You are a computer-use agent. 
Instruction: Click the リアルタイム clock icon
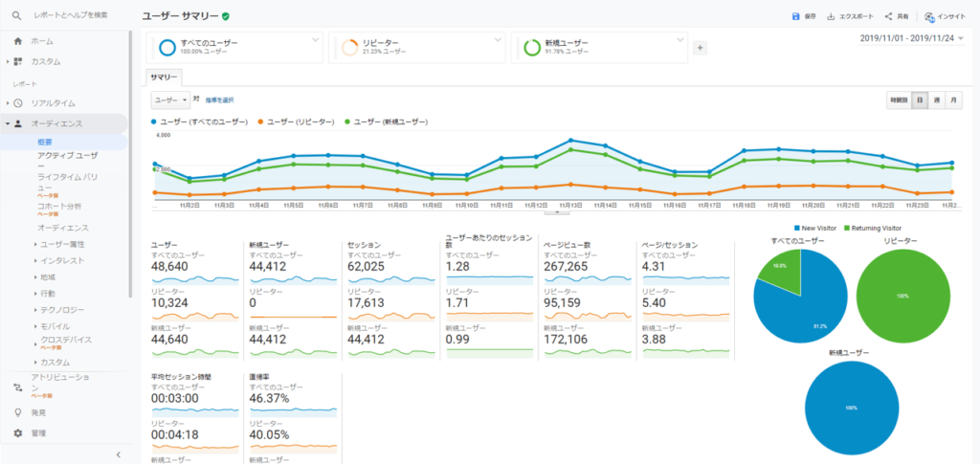tap(17, 102)
